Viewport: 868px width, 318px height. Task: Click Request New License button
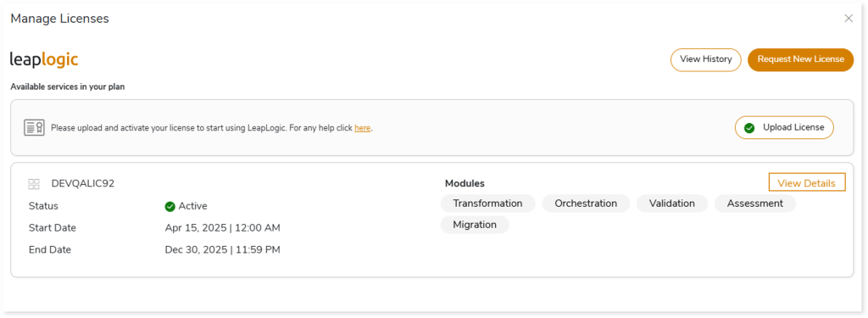[800, 59]
